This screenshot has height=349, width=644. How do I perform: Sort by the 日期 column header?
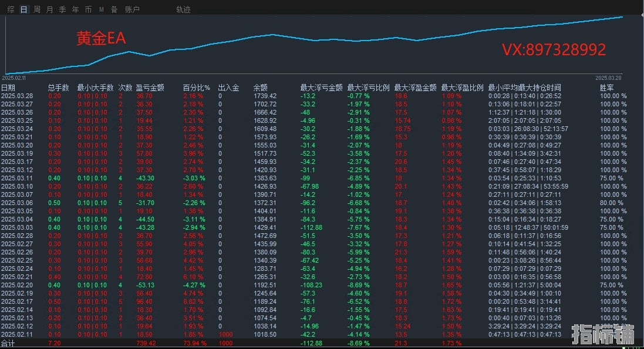[8, 88]
